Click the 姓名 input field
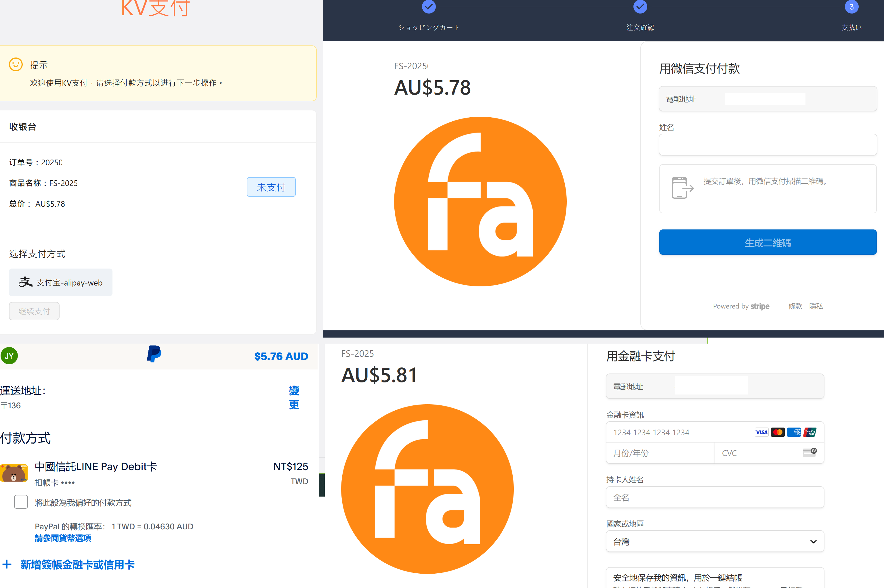Screen dimensions: 884x588 pos(768,144)
